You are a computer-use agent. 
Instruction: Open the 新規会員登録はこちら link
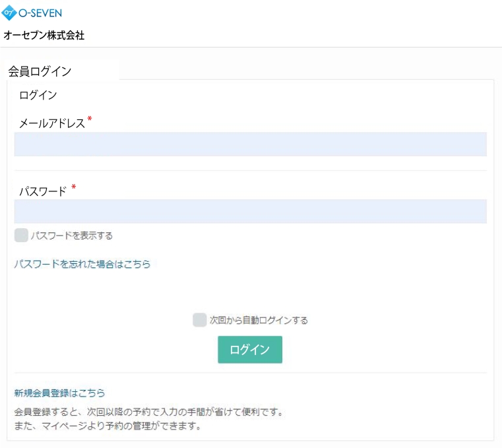[x=59, y=393]
